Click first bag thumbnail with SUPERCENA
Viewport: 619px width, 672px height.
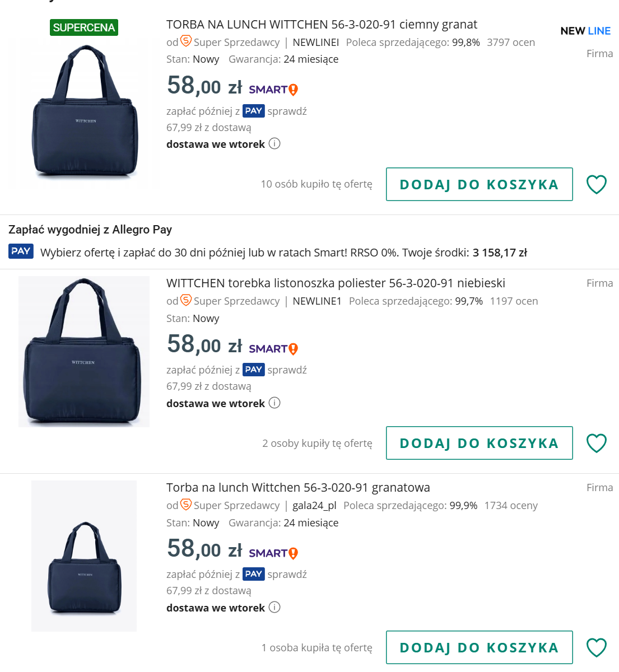click(x=84, y=112)
